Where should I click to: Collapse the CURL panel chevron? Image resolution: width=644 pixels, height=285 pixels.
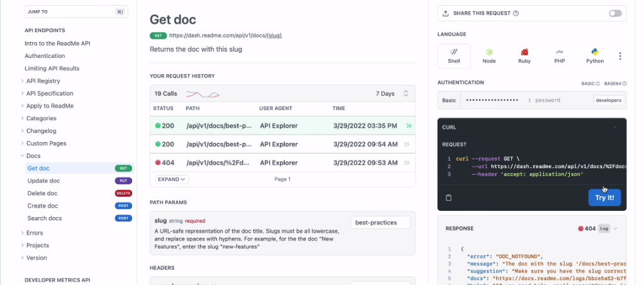click(615, 127)
